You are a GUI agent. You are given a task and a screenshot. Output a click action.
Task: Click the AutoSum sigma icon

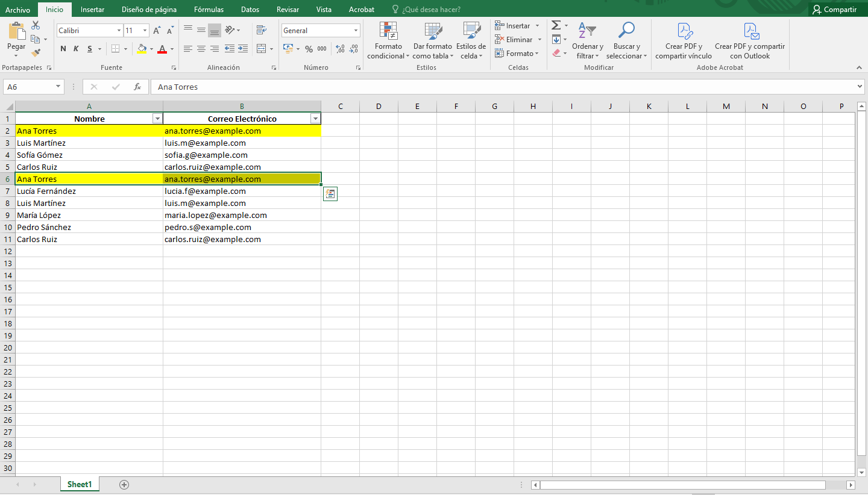point(556,25)
